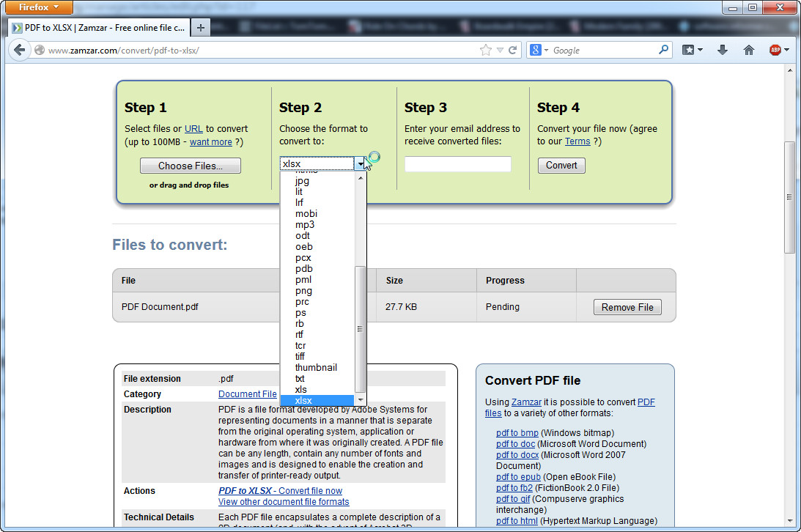Click the Google search field
The height and width of the screenshot is (532, 801).
tap(603, 50)
